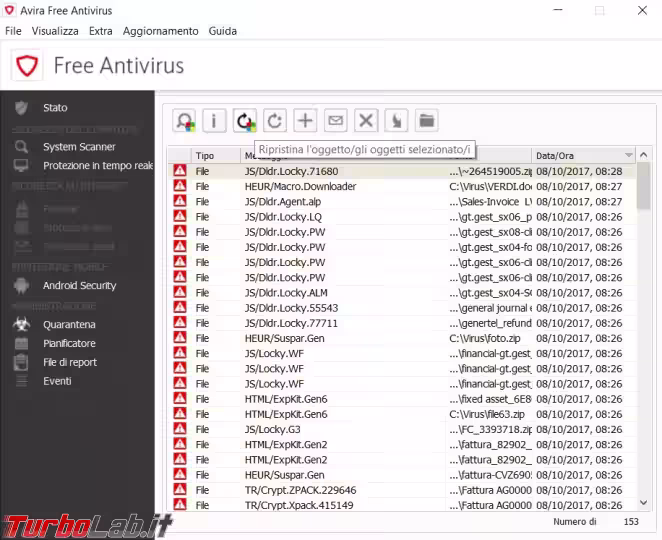Open the Visualizza menu
This screenshot has height=540, width=662.
55,31
